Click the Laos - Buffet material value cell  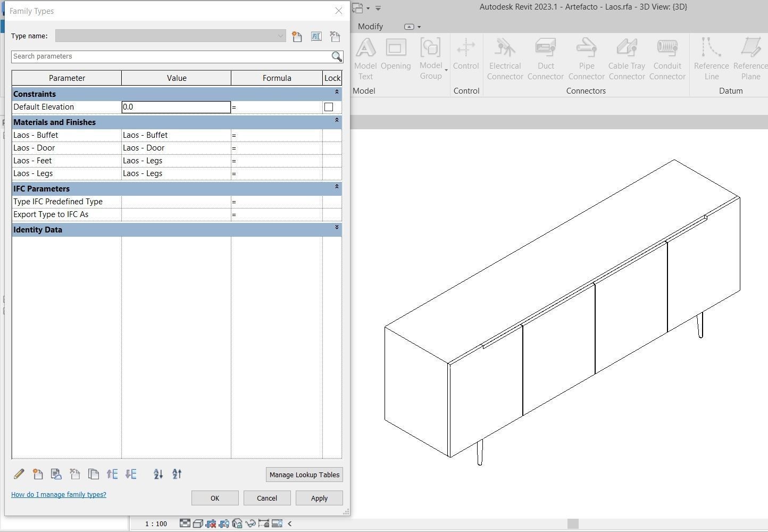tap(176, 135)
